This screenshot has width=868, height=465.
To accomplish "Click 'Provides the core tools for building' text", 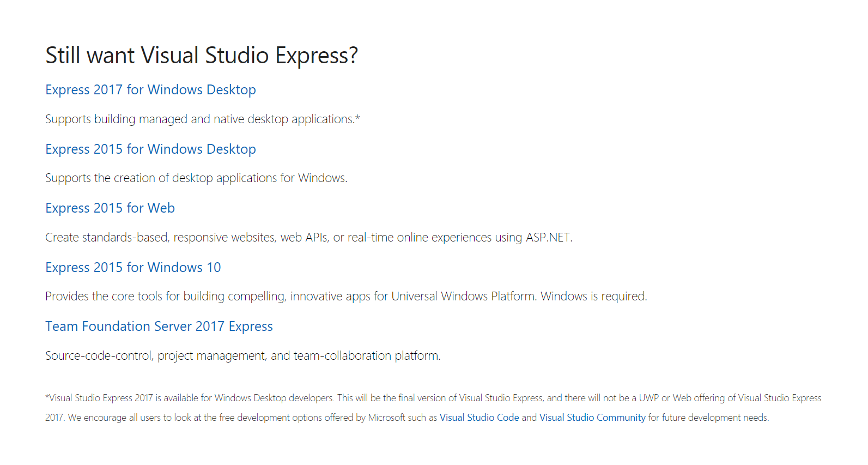I will pyautogui.click(x=163, y=297).
